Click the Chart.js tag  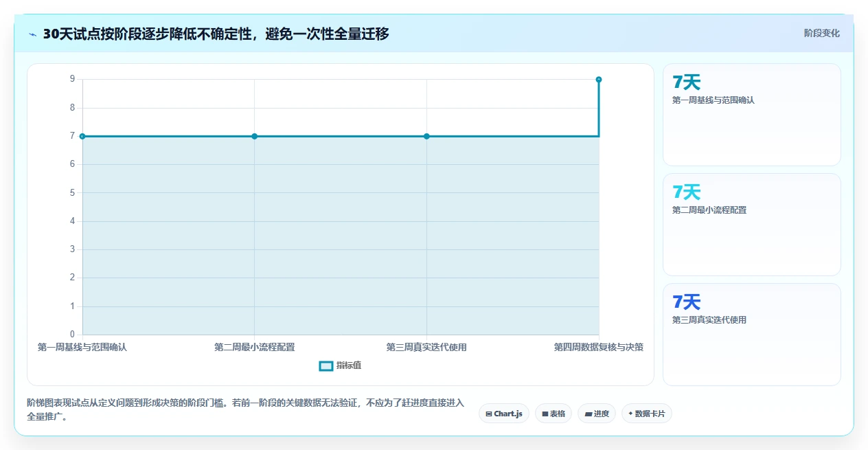pos(504,414)
